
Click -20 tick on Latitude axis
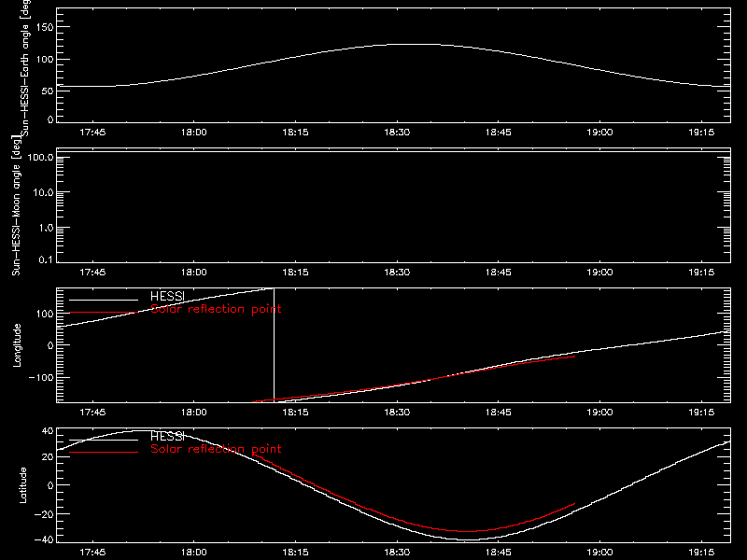44,514
